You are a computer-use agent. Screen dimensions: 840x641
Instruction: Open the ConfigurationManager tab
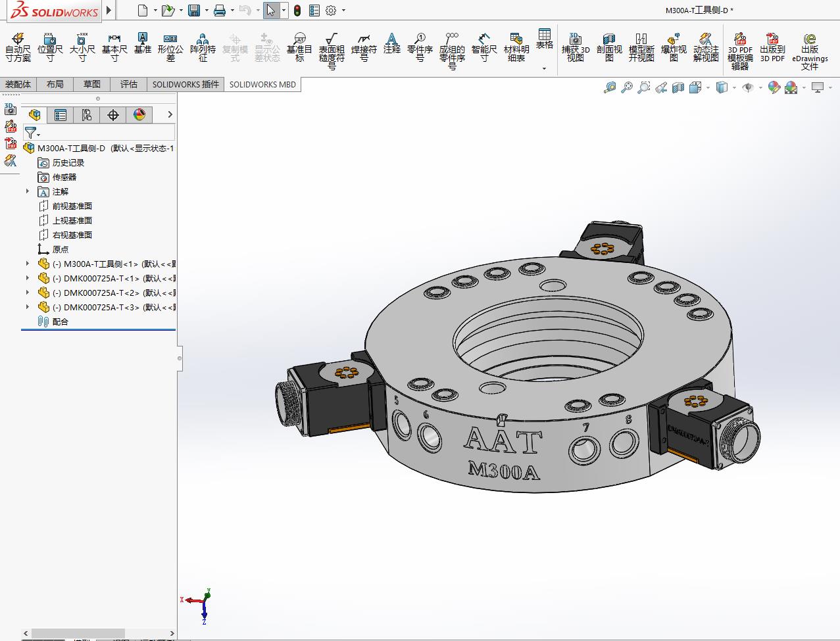tap(87, 115)
